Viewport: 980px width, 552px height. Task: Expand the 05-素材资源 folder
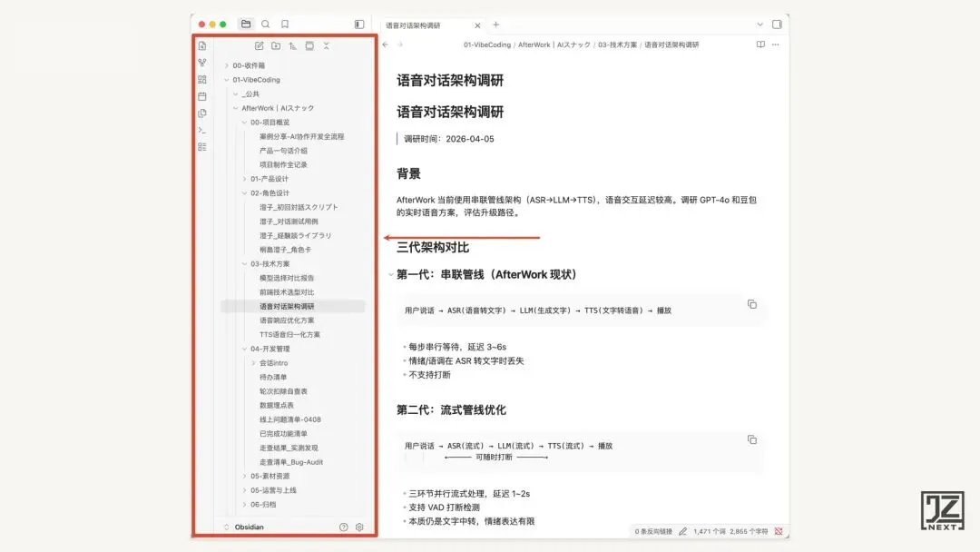[x=244, y=477]
